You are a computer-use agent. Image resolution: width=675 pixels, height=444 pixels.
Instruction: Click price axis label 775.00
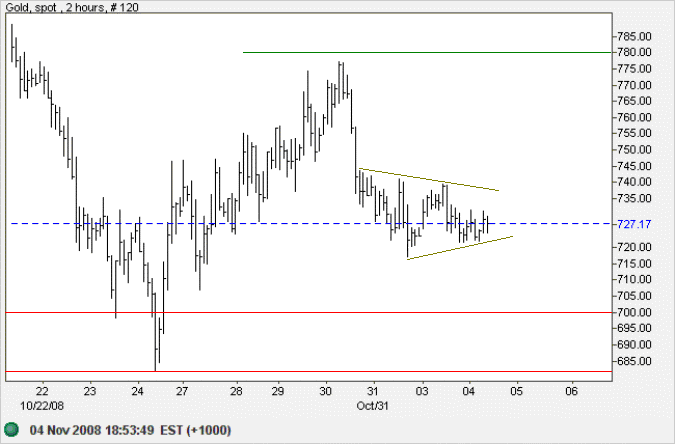coord(634,69)
